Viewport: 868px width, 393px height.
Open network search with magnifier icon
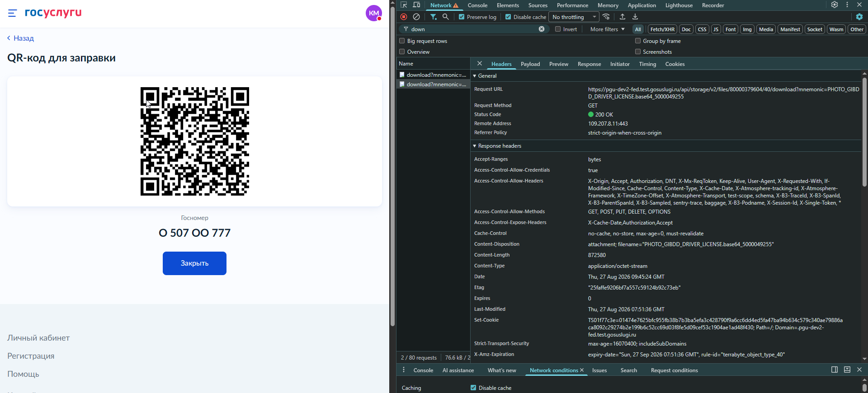pyautogui.click(x=446, y=17)
